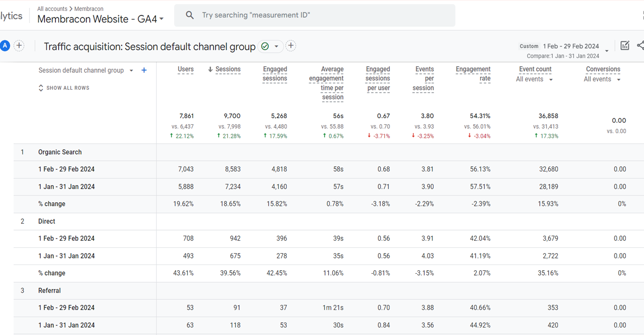
Task: Click the date text 1 Feb - 29 Feb 2024 in header
Action: pos(571,46)
